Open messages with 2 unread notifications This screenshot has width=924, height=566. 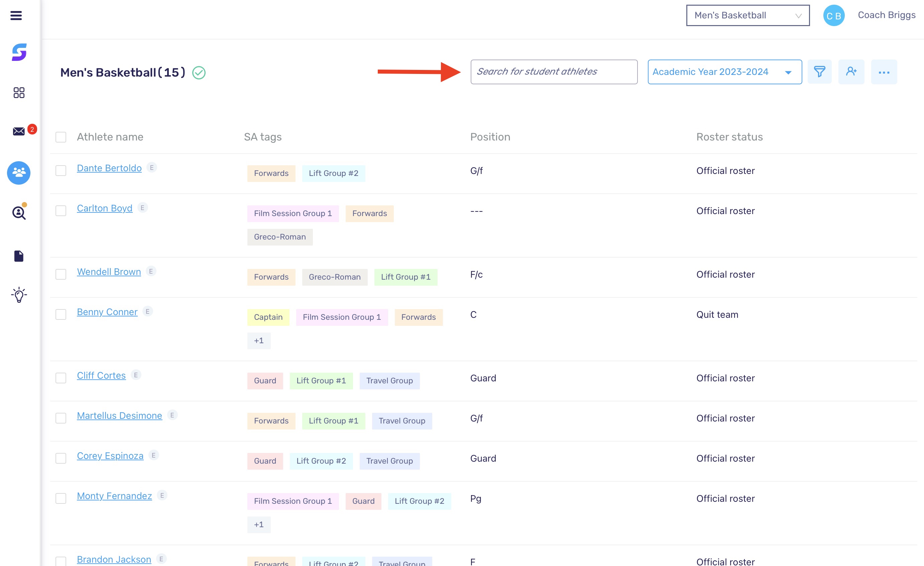tap(18, 131)
